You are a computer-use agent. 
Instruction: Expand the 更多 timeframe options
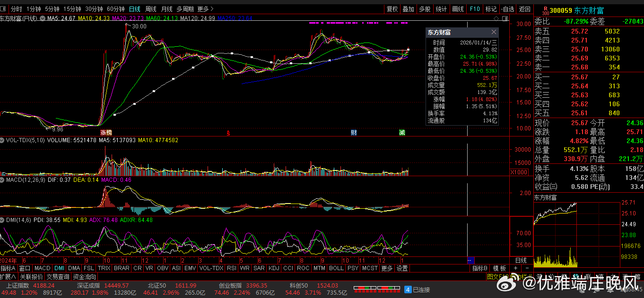205,9
